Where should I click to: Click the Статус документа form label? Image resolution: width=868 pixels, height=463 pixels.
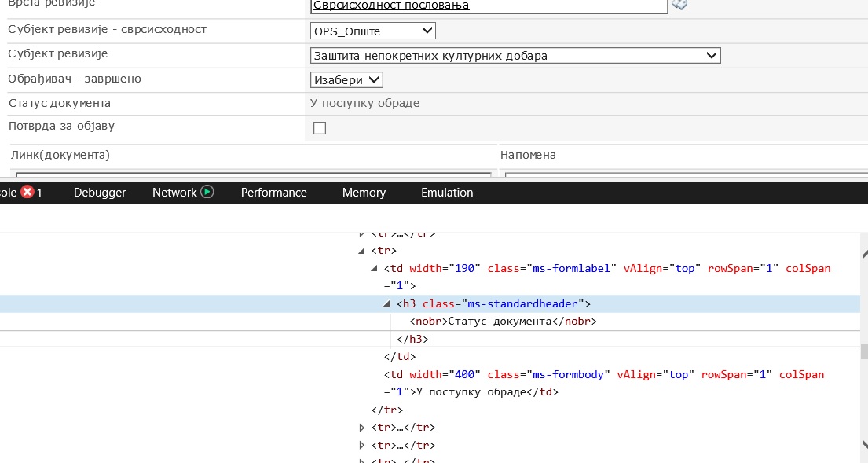coord(60,103)
